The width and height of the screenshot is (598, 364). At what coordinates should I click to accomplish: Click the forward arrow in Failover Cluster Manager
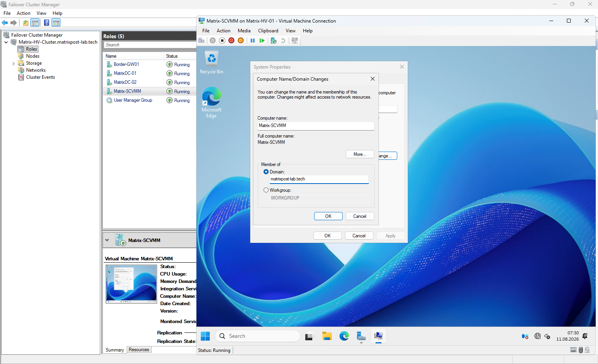(14, 23)
